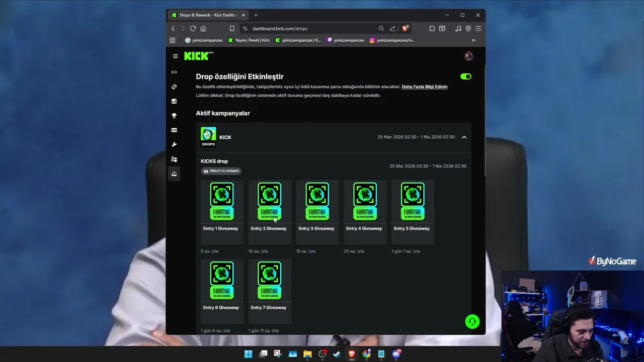Viewport: 644px width, 362px height.
Task: Open Yayıncı Paneli | Kick bookmark
Action: tap(249, 40)
